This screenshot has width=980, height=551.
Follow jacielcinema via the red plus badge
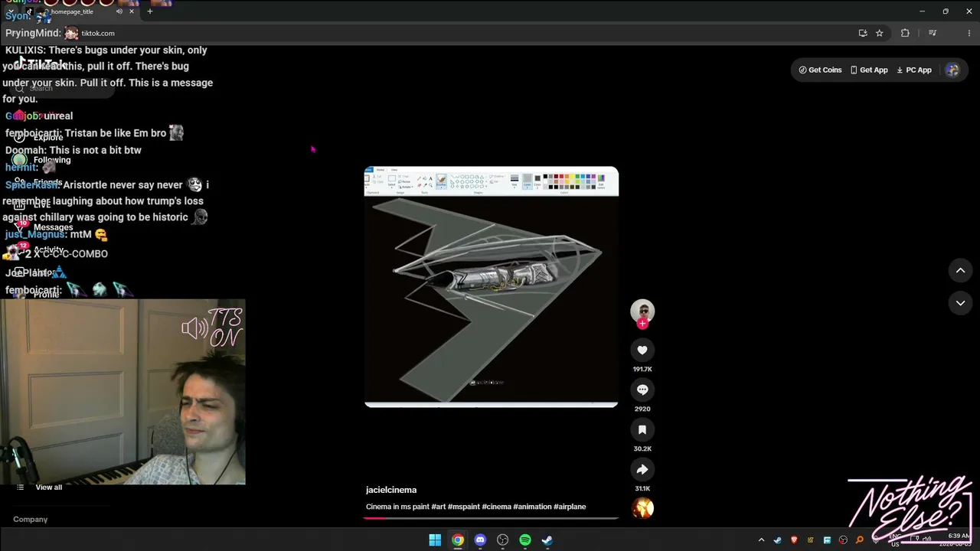(x=642, y=324)
